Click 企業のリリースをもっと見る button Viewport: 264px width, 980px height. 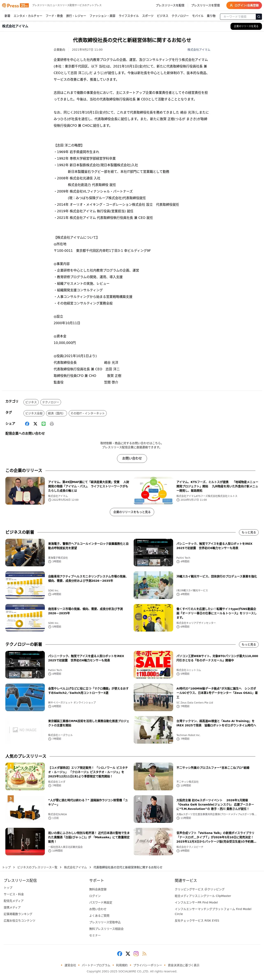pyautogui.click(x=132, y=512)
